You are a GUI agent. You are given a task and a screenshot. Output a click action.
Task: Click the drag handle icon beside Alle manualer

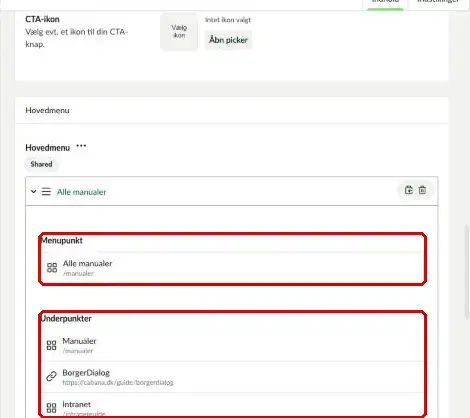[46, 192]
